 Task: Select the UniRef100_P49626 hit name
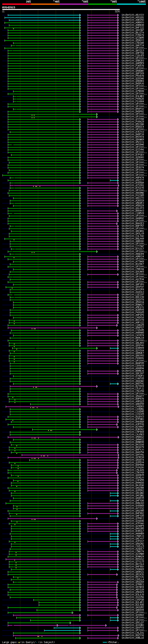point(133,99)
